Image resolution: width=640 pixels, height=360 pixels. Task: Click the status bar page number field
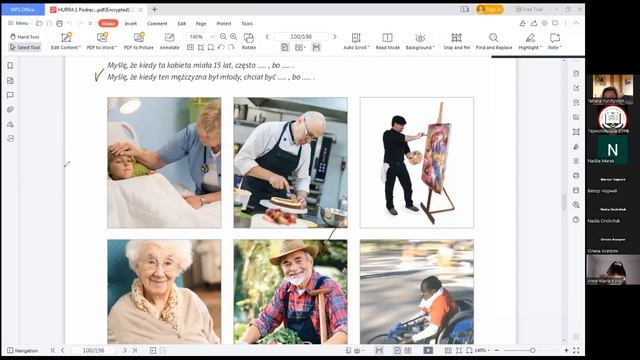click(x=93, y=350)
